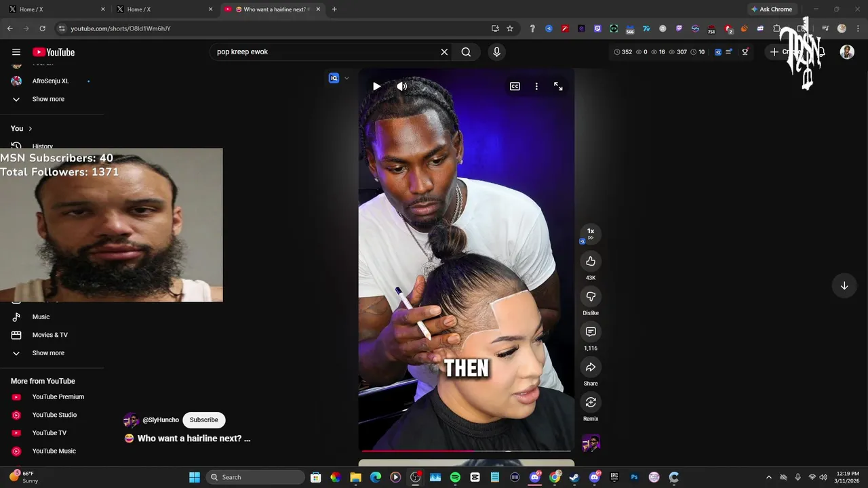Start voice search with the microphone
The width and height of the screenshot is (868, 488).
coord(496,52)
